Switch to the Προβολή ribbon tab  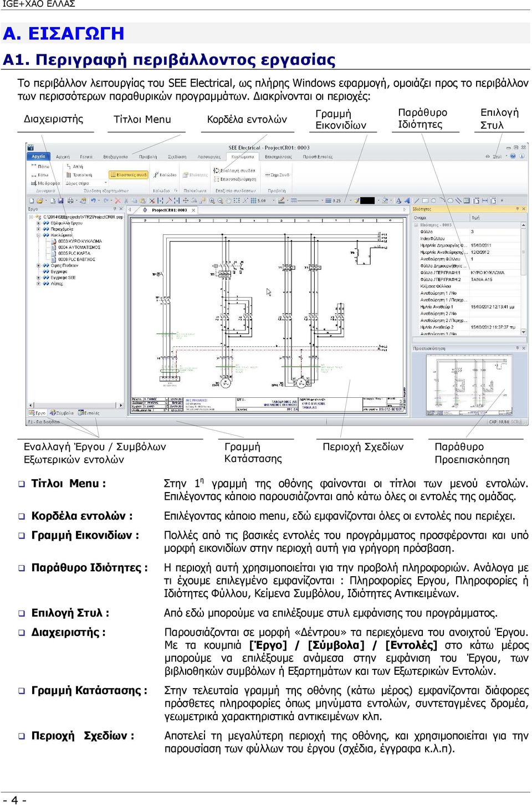[x=148, y=157]
